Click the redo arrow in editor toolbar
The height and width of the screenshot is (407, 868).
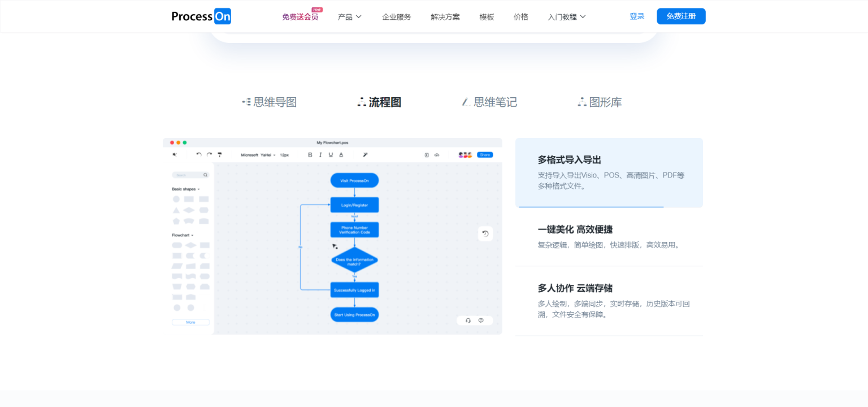click(x=209, y=154)
